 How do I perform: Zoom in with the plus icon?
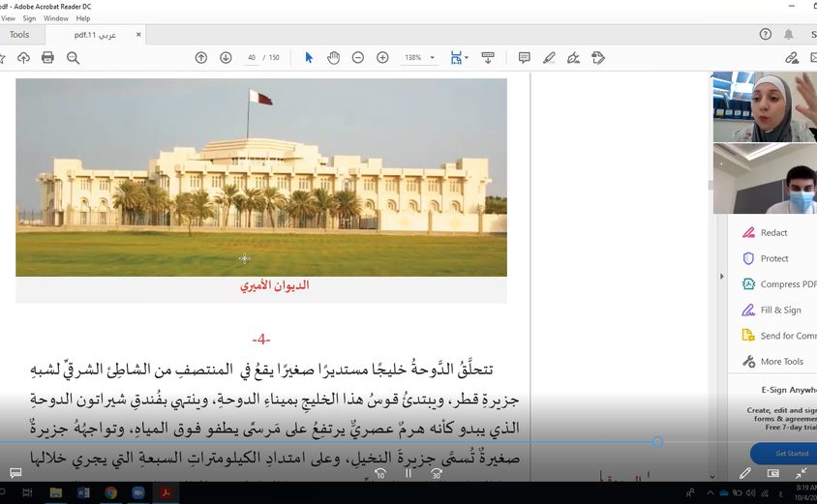(382, 58)
